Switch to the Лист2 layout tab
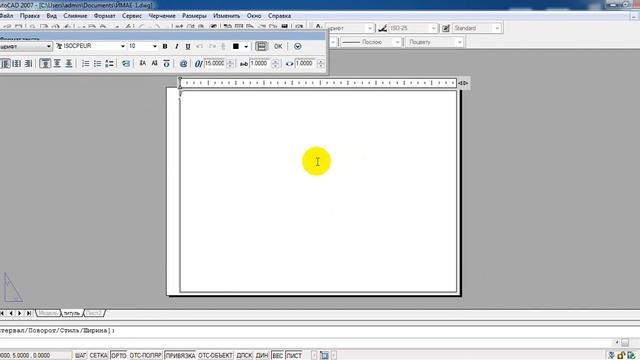Image resolution: width=640 pixels, height=360 pixels. (x=94, y=313)
